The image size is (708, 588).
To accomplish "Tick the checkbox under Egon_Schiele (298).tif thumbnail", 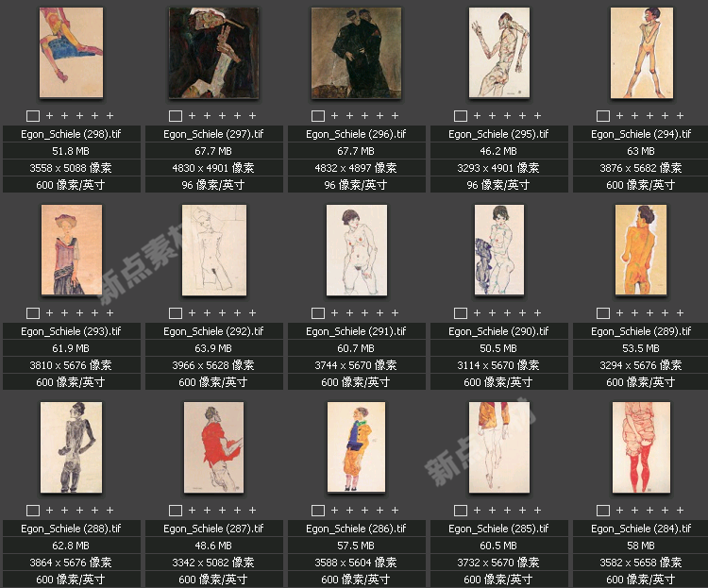I will pos(33,116).
